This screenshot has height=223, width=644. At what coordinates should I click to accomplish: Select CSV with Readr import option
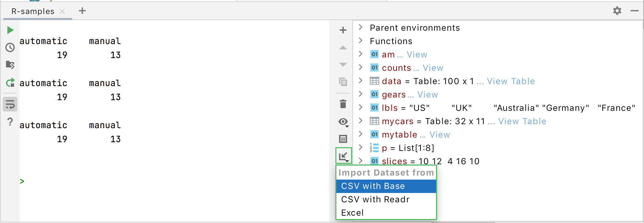(375, 199)
